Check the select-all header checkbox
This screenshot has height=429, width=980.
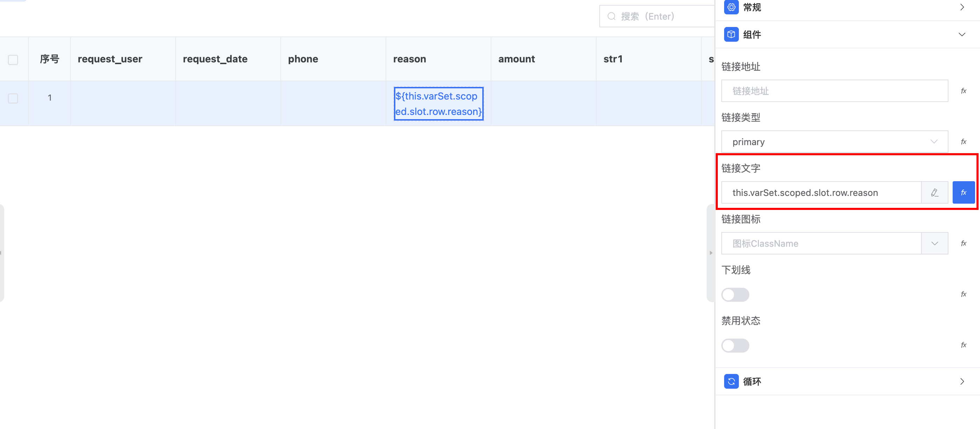tap(13, 60)
